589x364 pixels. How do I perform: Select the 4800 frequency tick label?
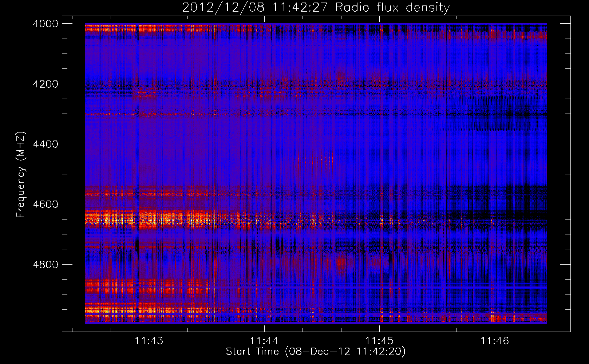[46, 265]
